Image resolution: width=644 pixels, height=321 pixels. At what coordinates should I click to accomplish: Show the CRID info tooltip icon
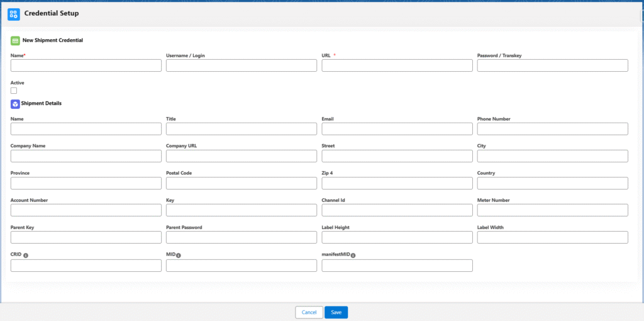(x=26, y=256)
